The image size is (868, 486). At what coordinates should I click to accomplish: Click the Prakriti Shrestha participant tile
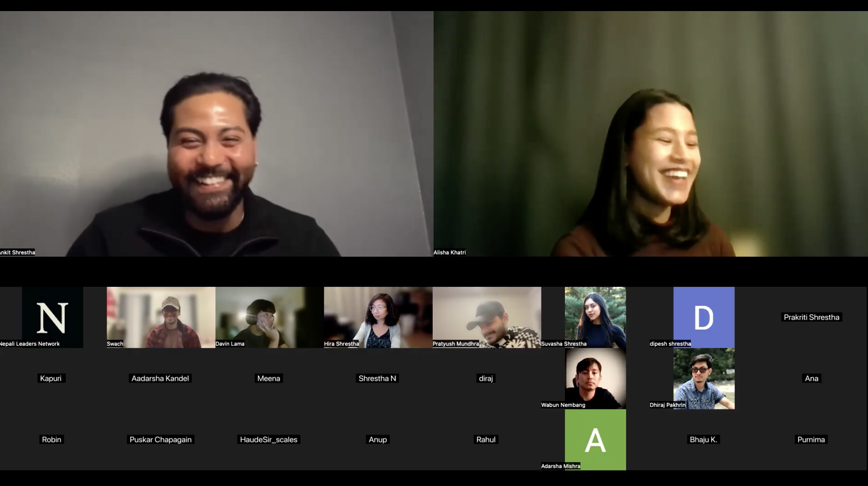(811, 317)
